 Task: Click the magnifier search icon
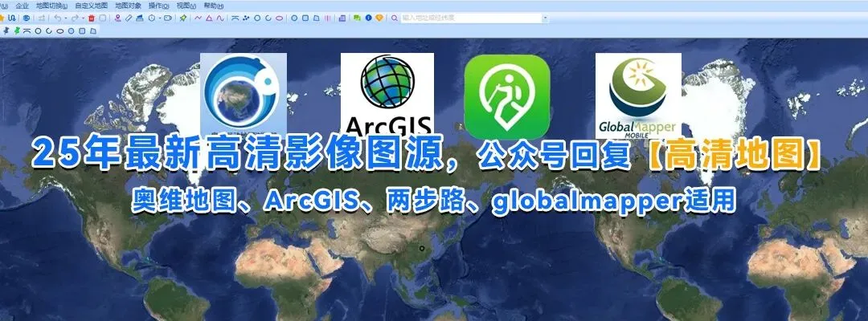394,18
